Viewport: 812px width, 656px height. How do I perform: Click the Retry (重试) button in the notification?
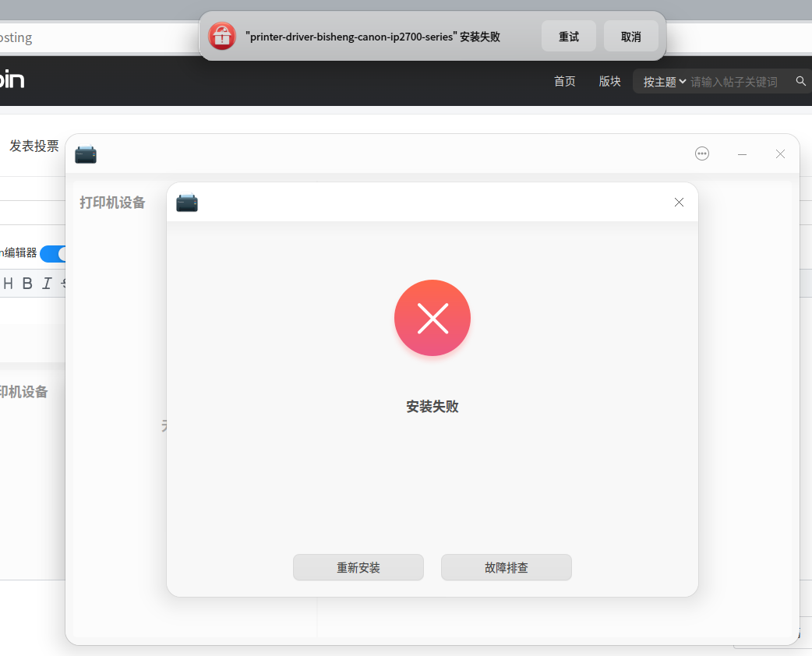coord(569,37)
